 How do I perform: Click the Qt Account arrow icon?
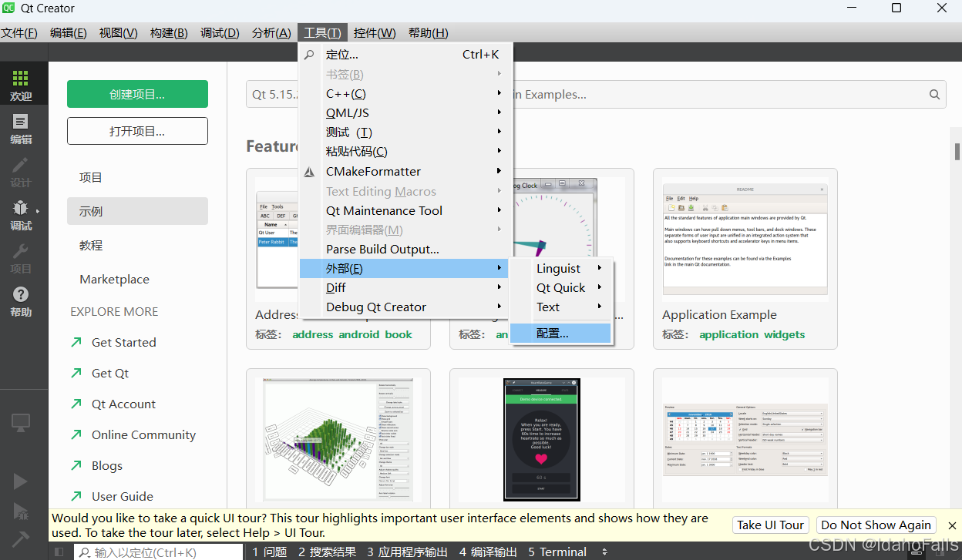click(x=76, y=404)
